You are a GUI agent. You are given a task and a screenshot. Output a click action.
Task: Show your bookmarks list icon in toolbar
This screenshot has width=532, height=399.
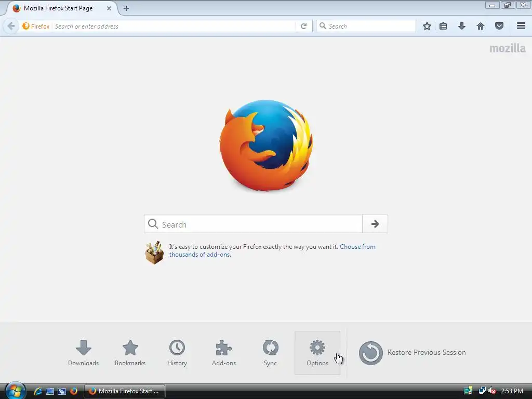click(443, 26)
